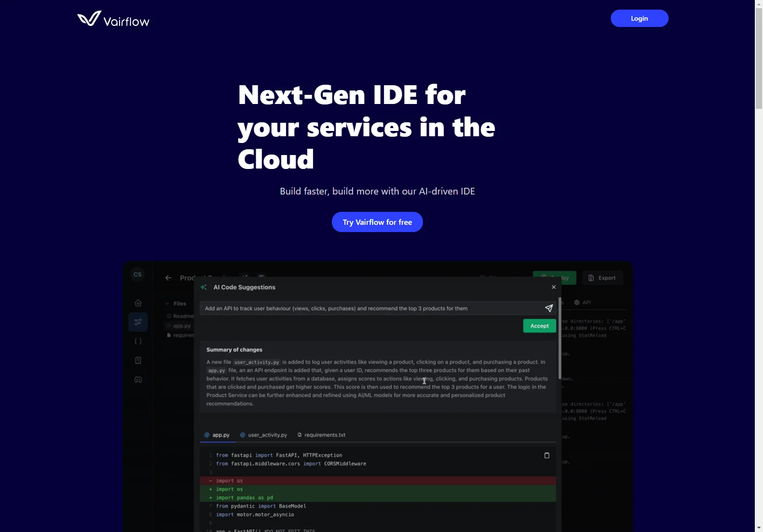Click the dialog's inner scrollbar handle
The image size is (763, 532).
pos(560,338)
